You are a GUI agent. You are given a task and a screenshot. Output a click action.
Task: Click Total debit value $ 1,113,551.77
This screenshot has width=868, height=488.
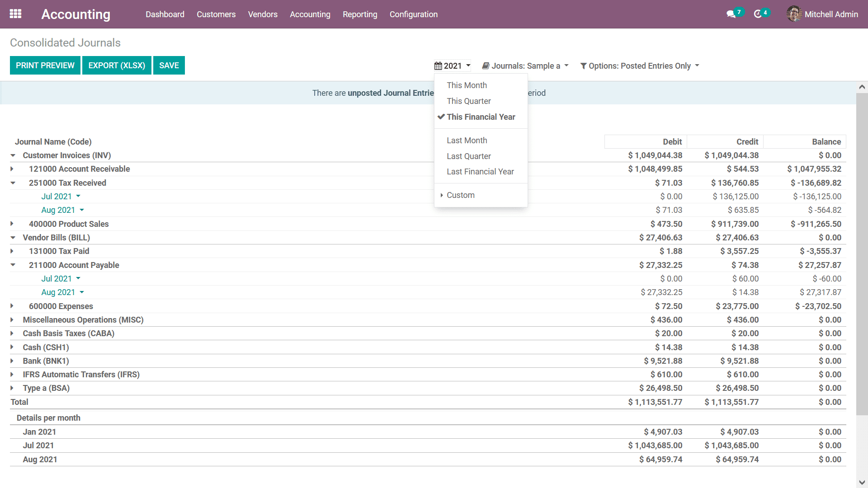655,402
